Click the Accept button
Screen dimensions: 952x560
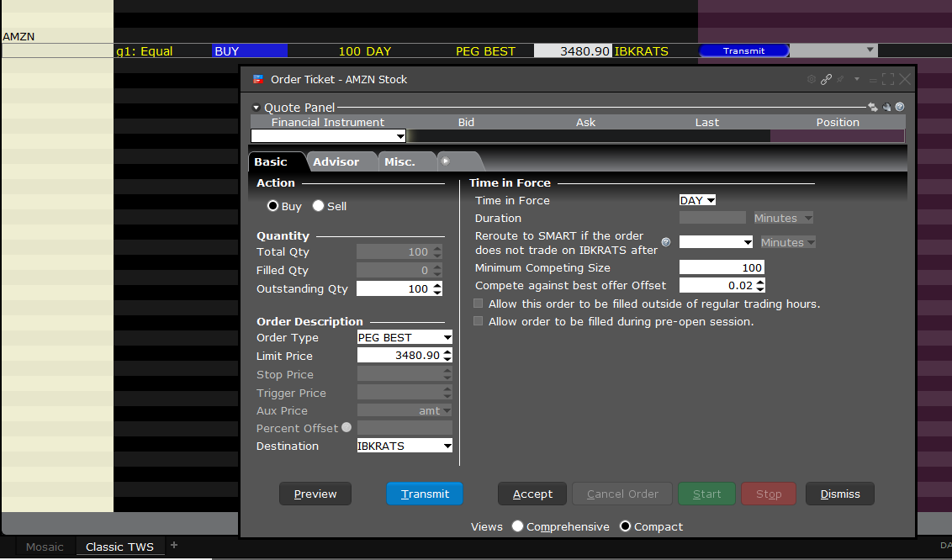tap(532, 494)
